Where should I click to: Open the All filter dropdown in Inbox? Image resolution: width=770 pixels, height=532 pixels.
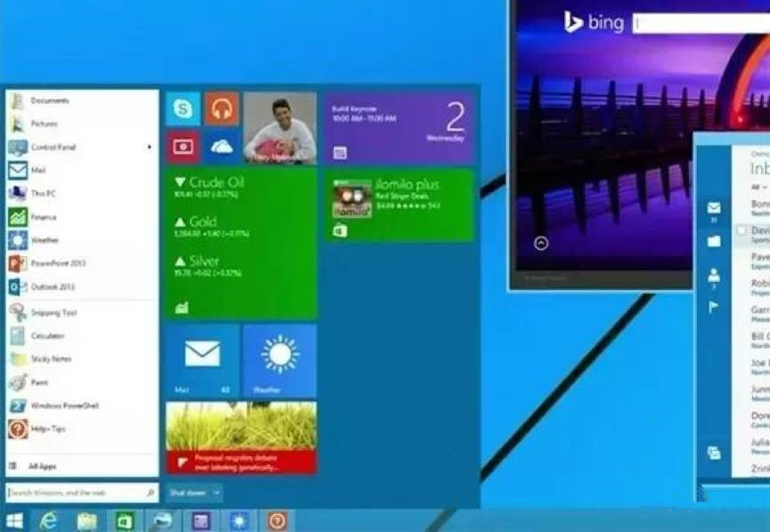click(758, 187)
